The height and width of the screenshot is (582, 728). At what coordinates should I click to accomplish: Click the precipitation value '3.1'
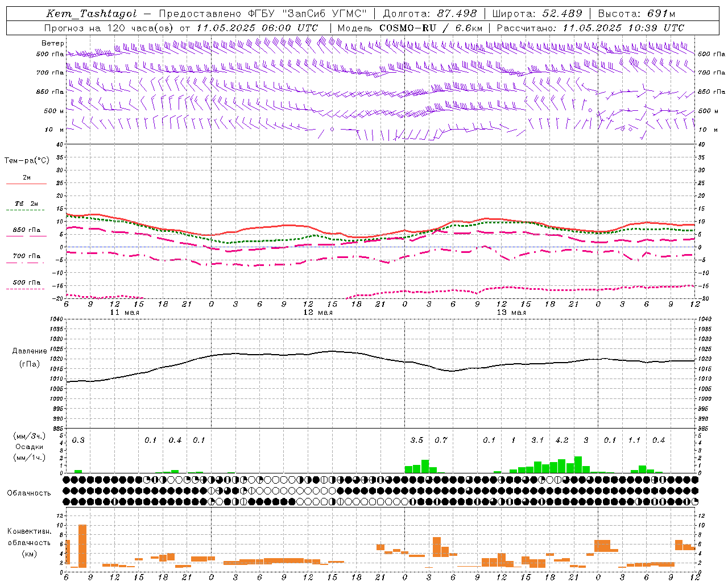(537, 440)
